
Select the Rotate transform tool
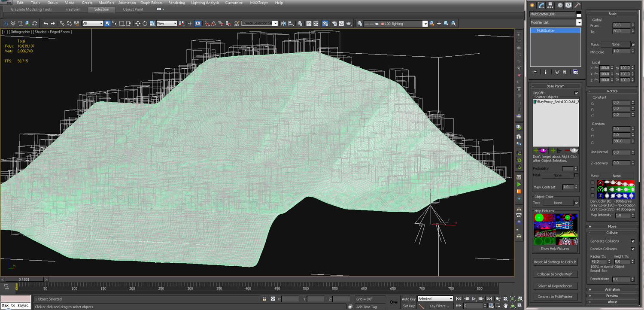(x=145, y=24)
